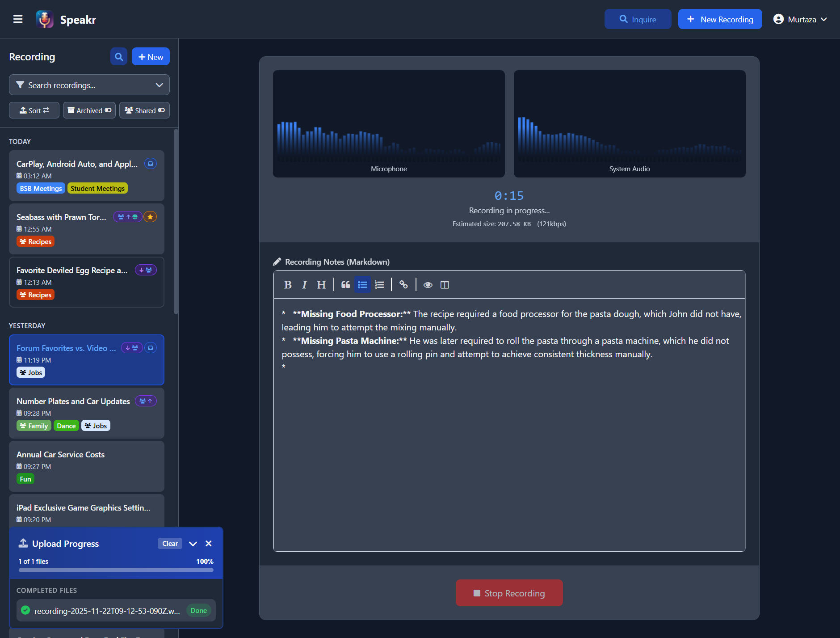Insert a link using chain icon
The image size is (840, 638).
pos(403,285)
